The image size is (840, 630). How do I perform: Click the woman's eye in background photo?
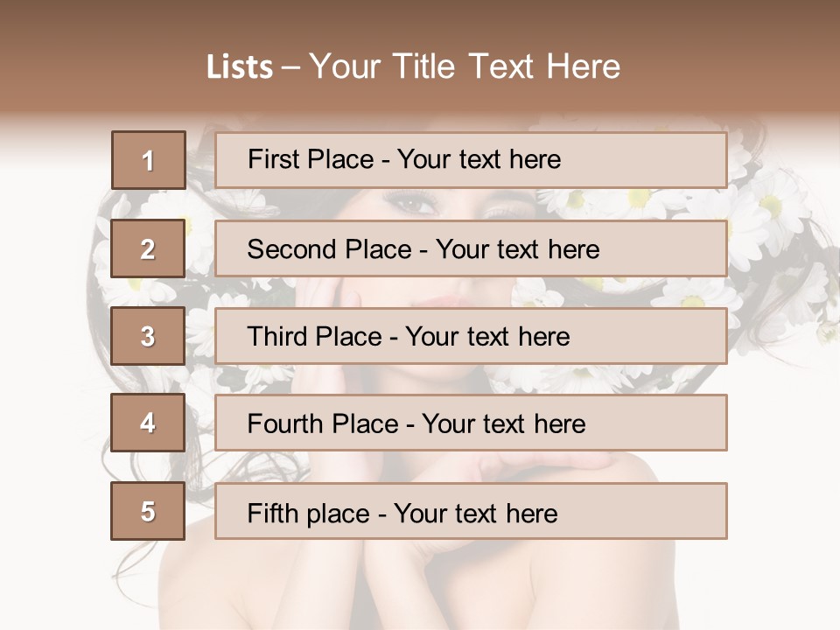(x=411, y=202)
